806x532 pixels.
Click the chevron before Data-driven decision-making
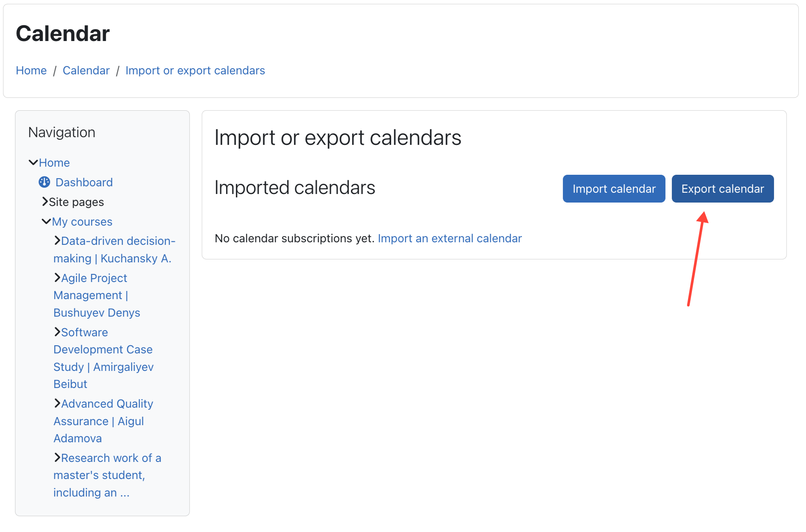tap(58, 241)
